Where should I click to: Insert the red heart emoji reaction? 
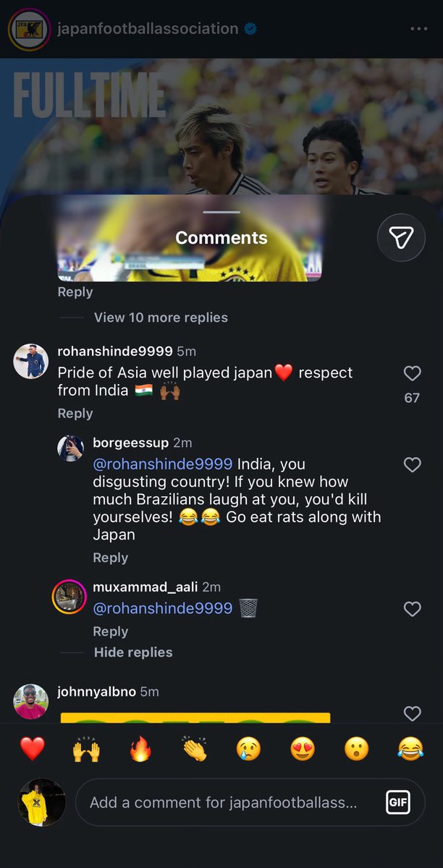coord(33,749)
